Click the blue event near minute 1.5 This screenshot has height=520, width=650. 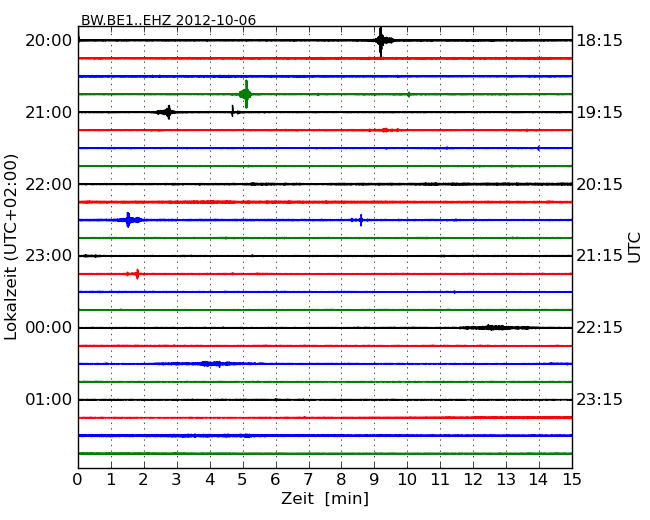pyautogui.click(x=129, y=220)
